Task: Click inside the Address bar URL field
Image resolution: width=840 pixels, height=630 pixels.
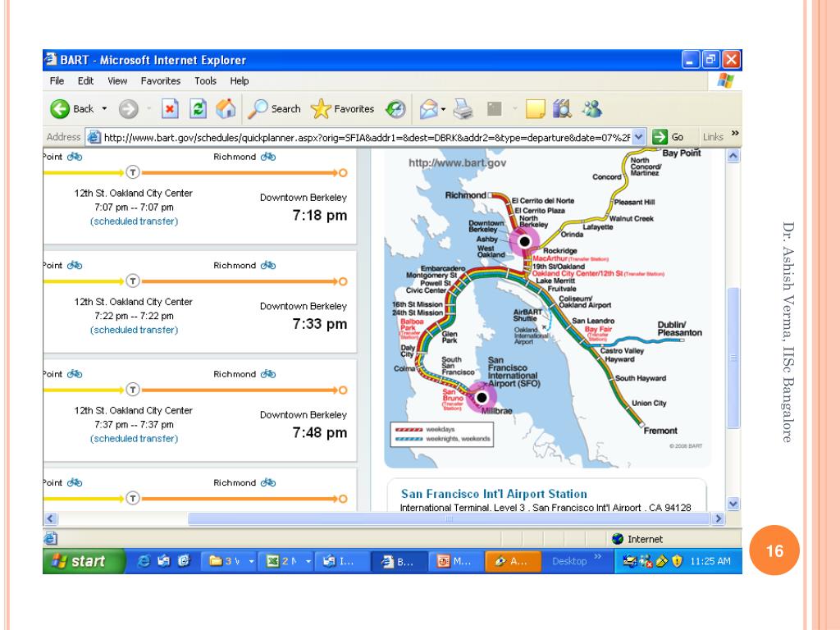Action: (367, 137)
